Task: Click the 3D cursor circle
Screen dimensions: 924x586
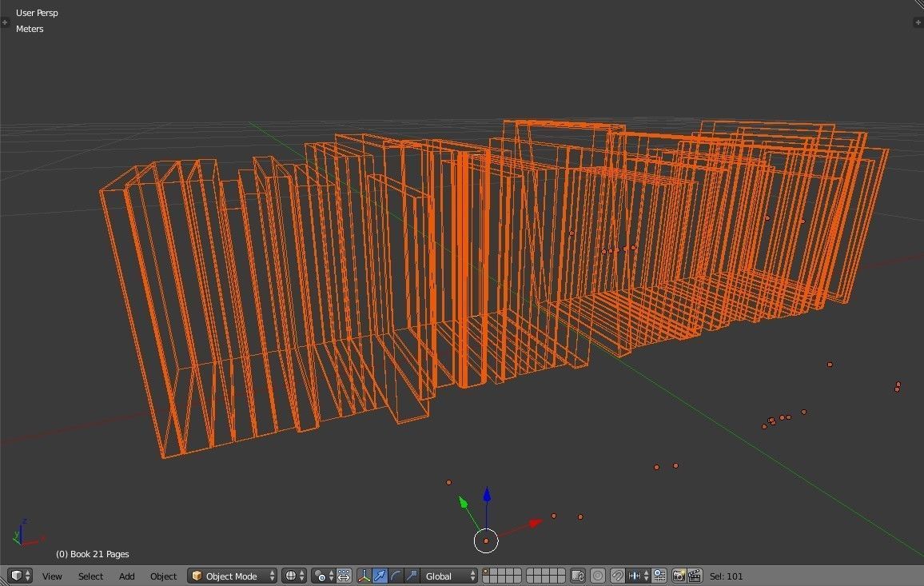Action: click(x=486, y=540)
